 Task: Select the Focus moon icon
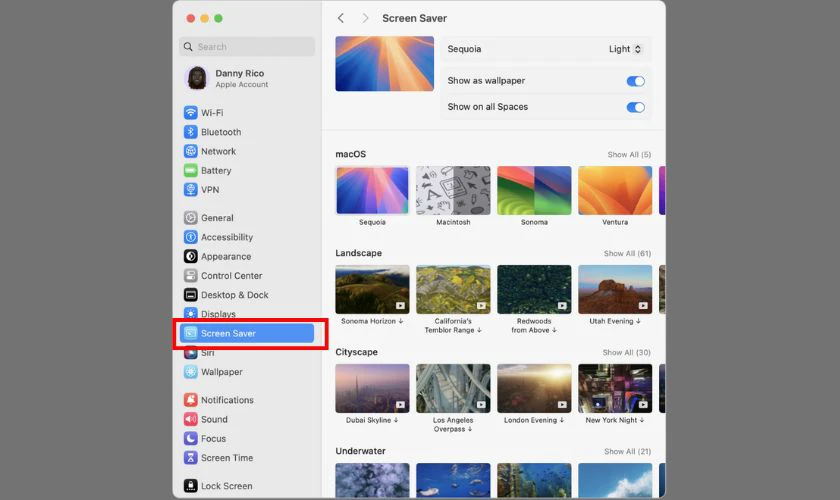pyautogui.click(x=190, y=438)
